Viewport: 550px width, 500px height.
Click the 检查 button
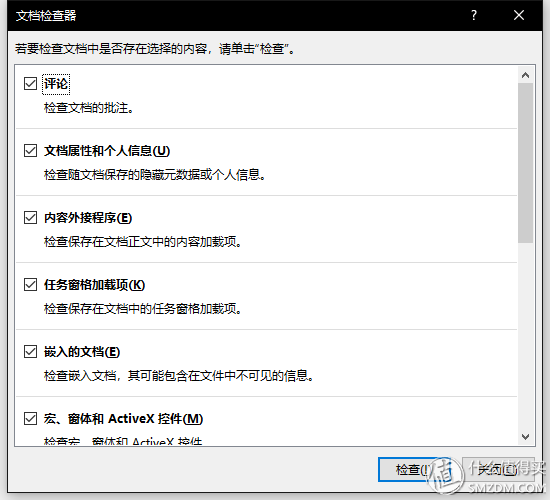pos(414,469)
